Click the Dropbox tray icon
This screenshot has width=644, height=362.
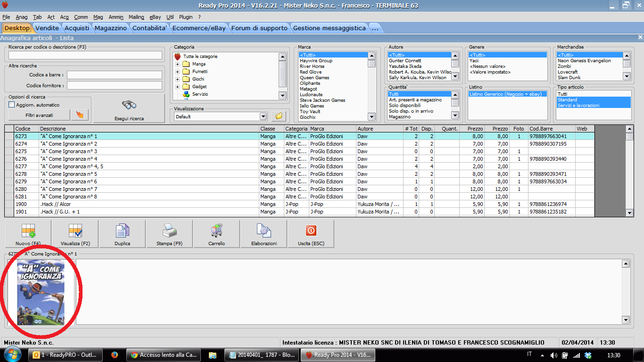[x=588, y=355]
